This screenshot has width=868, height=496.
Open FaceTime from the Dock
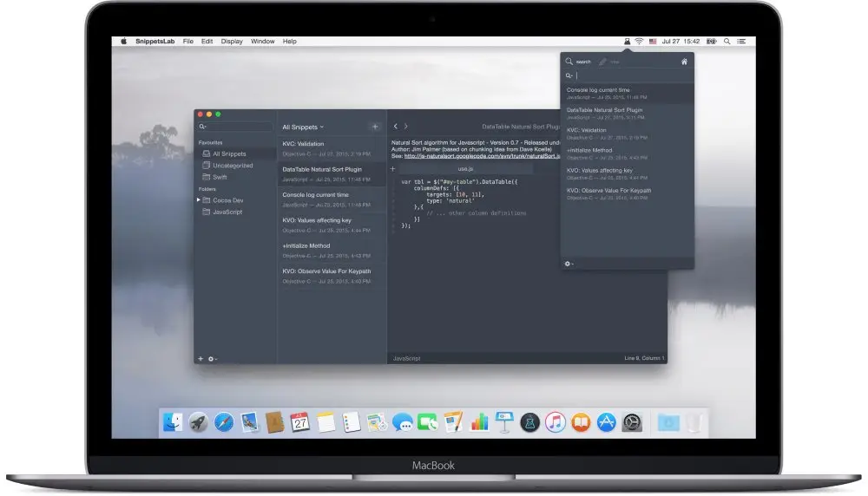tap(428, 422)
